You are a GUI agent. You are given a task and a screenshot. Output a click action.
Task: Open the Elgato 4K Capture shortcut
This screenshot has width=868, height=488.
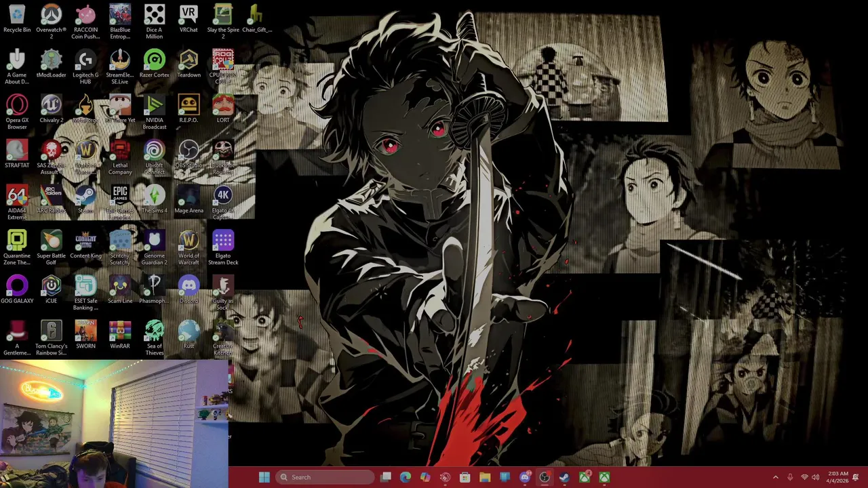(x=223, y=203)
